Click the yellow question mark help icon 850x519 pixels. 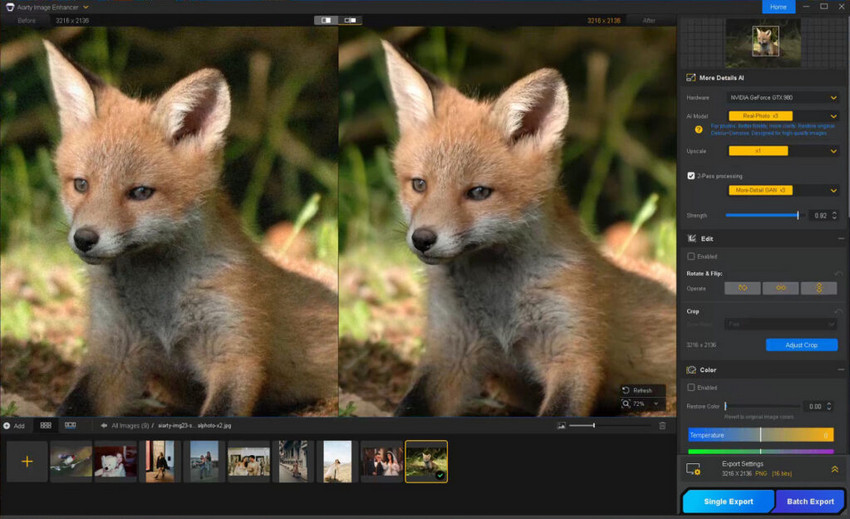pyautogui.click(x=698, y=130)
